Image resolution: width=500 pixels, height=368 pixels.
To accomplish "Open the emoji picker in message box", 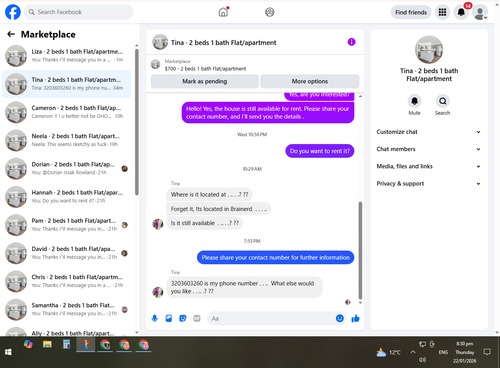I will pyautogui.click(x=340, y=318).
